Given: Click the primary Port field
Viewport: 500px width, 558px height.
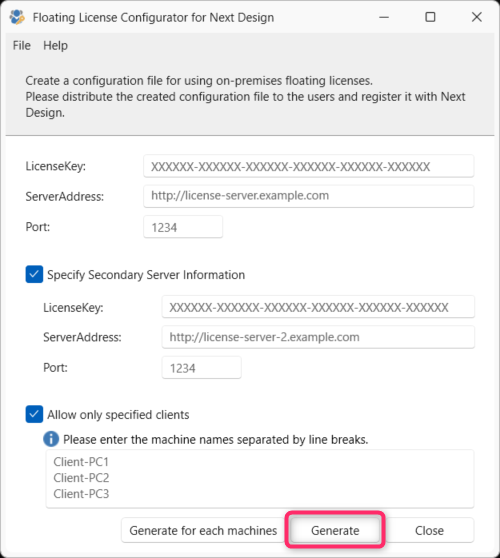Looking at the screenshot, I should (183, 227).
